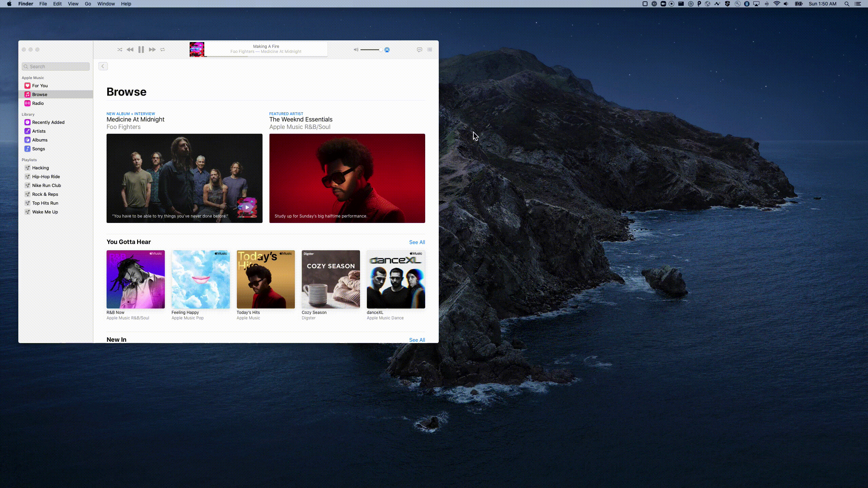Open Songs library view
Screen dimensions: 868x488
56,149
